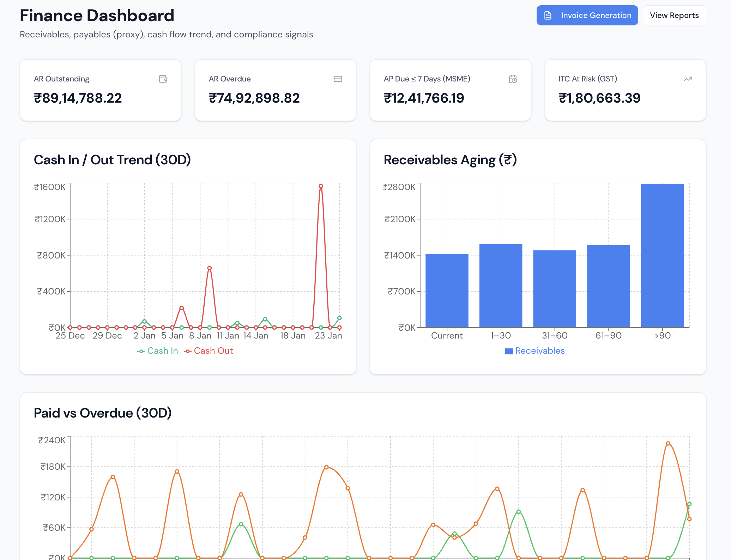Screen dimensions: 731x560
Task: Open View Reports
Action: (x=674, y=16)
